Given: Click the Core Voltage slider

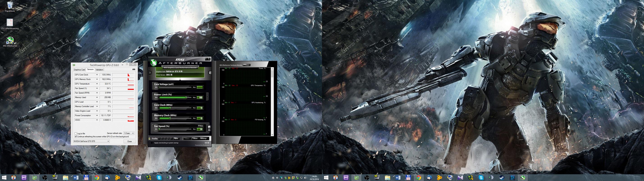Looking at the screenshot, I should click(x=175, y=87).
